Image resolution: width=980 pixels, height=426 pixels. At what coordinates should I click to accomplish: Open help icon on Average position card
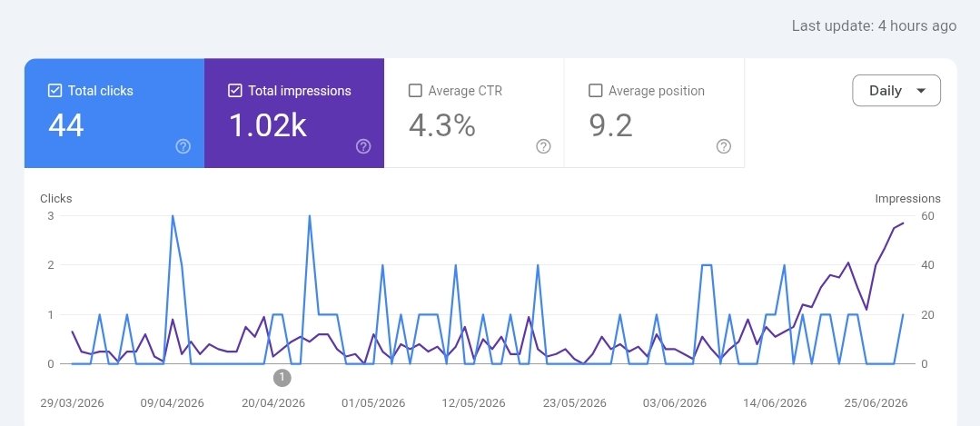(724, 146)
